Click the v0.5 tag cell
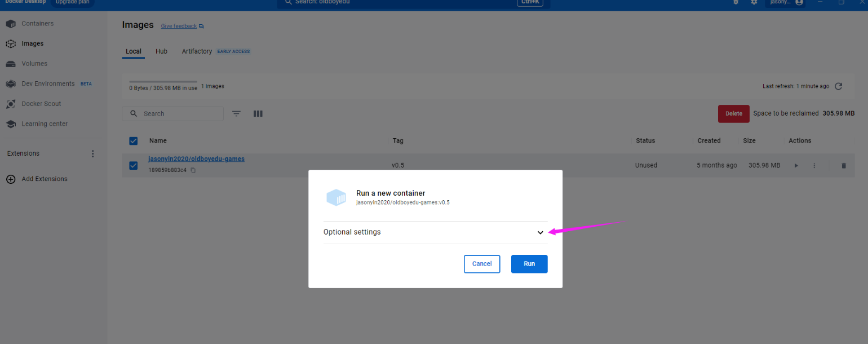The image size is (868, 344). click(398, 166)
